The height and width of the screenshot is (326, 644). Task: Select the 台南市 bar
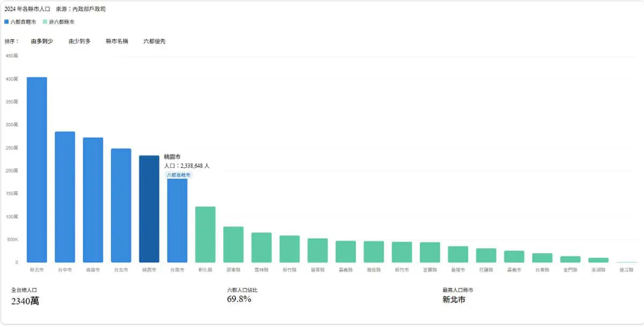(177, 220)
